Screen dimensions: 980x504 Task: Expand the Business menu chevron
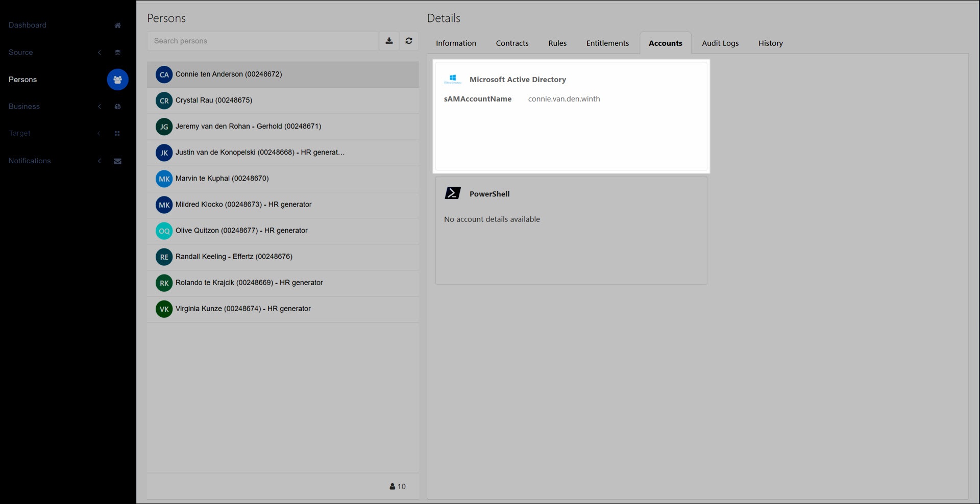pos(100,107)
